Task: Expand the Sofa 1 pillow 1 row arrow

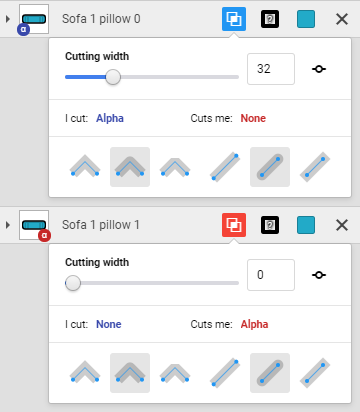Action: [x=8, y=225]
